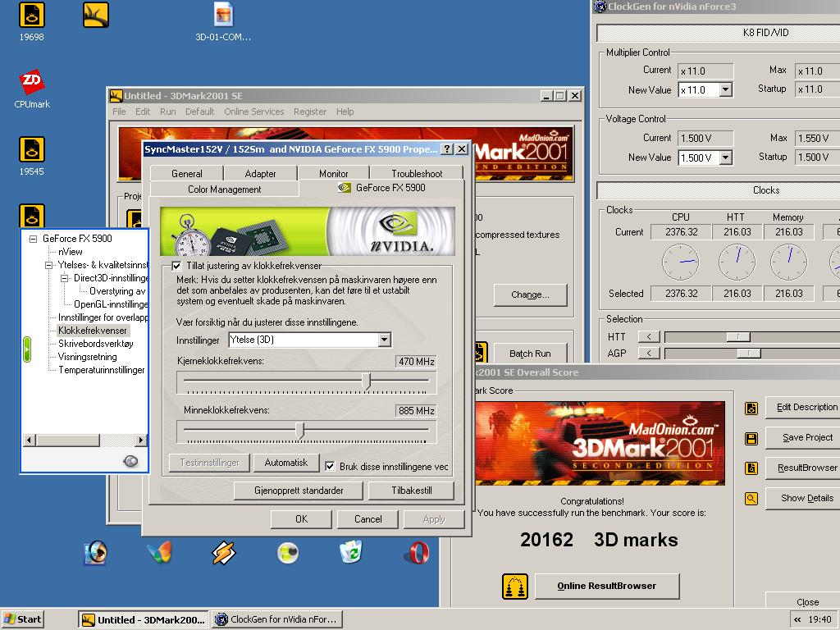Screen dimensions: 840x630
Task: Click the tree panel horizontal scrollbar right arrow
Action: 140,441
